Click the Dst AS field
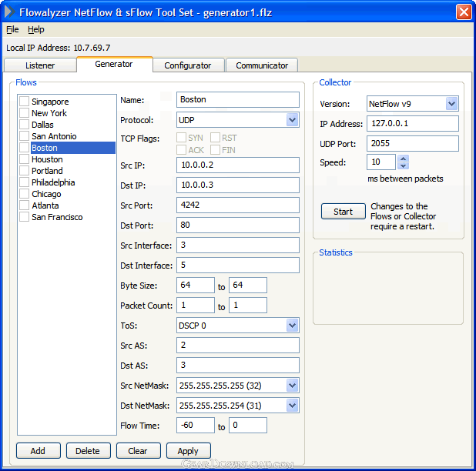 (x=238, y=365)
